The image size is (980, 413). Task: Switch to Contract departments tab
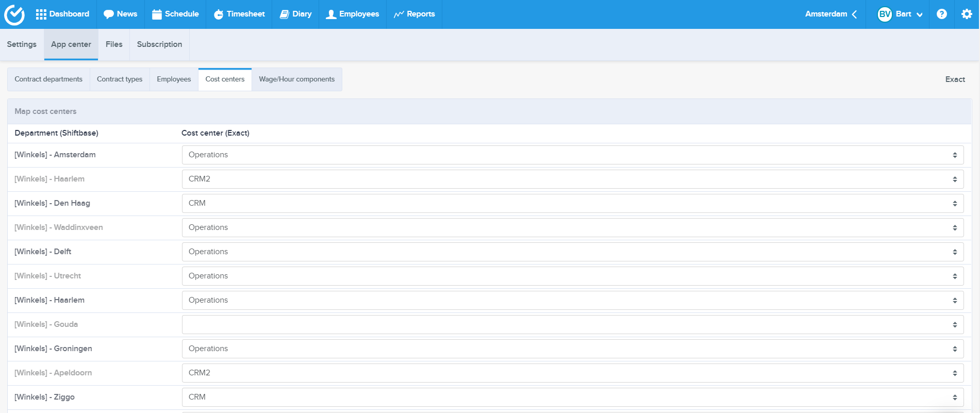[x=48, y=79]
